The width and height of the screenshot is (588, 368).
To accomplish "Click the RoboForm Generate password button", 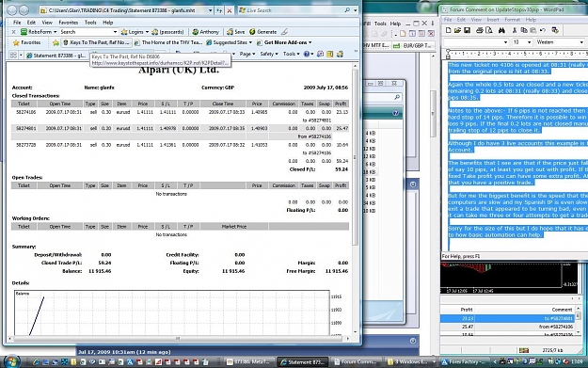I will point(263,32).
